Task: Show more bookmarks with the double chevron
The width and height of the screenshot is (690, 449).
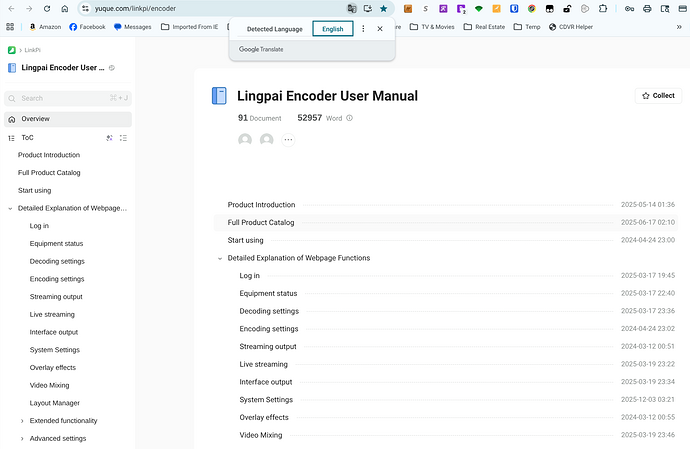Action: [x=679, y=27]
